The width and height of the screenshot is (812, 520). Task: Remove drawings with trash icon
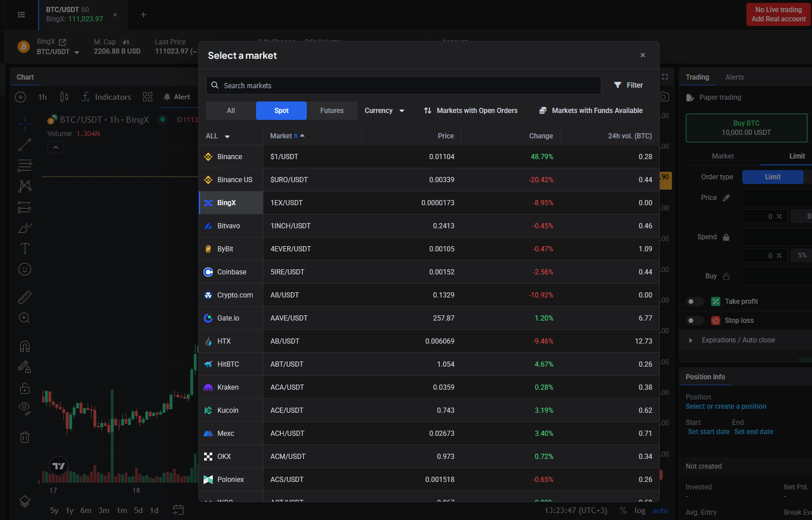[25, 437]
